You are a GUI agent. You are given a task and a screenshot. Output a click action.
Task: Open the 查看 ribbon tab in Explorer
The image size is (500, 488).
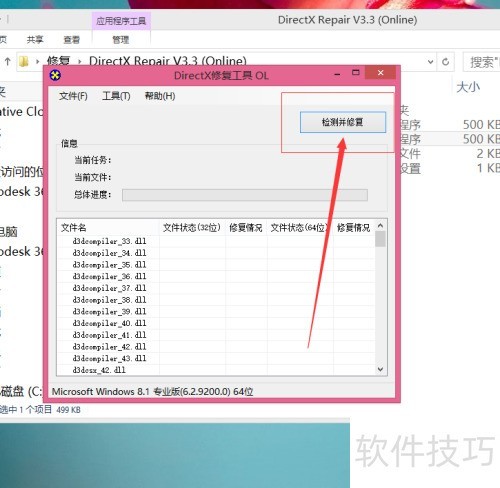pos(72,40)
